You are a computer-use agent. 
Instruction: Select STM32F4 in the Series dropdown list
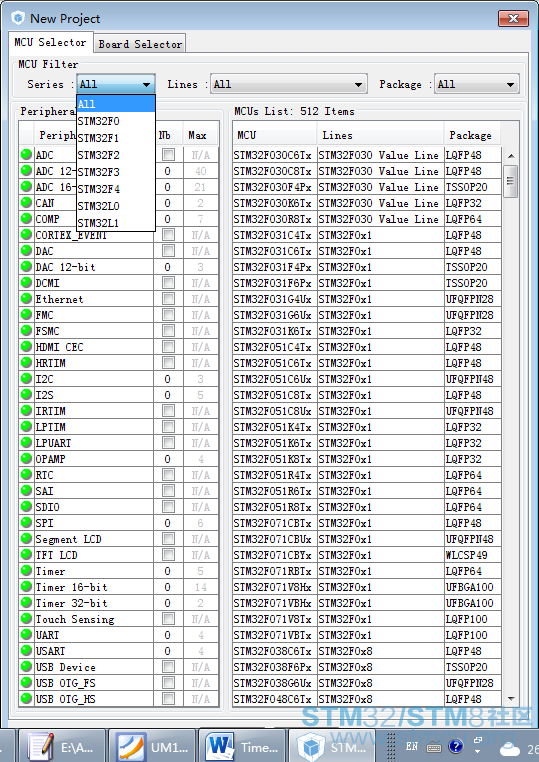coord(116,189)
